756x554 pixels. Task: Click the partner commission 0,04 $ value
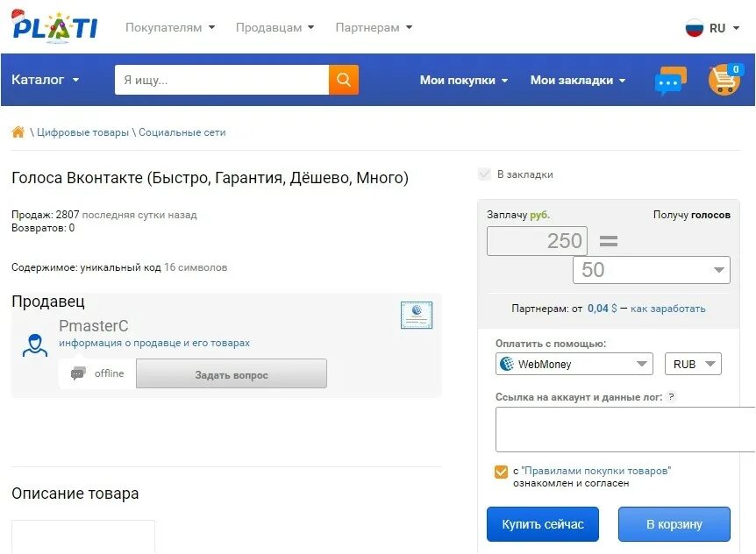pos(602,309)
